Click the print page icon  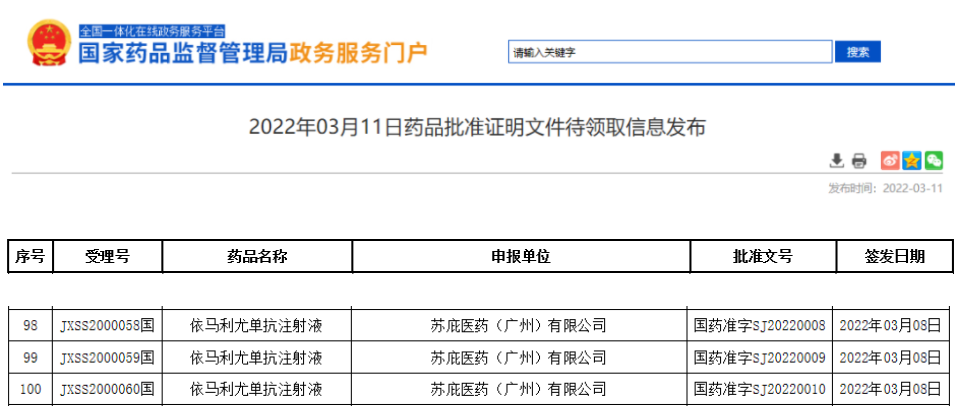pos(858,161)
